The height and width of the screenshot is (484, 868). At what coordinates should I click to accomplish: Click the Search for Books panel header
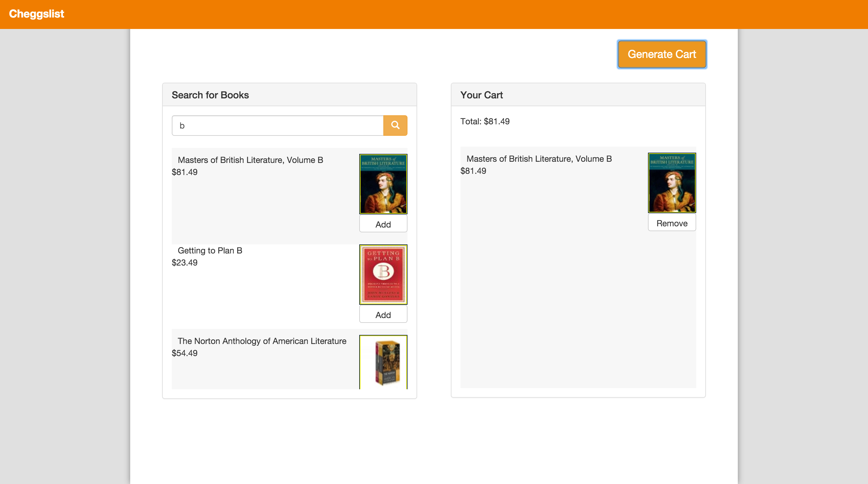[210, 95]
